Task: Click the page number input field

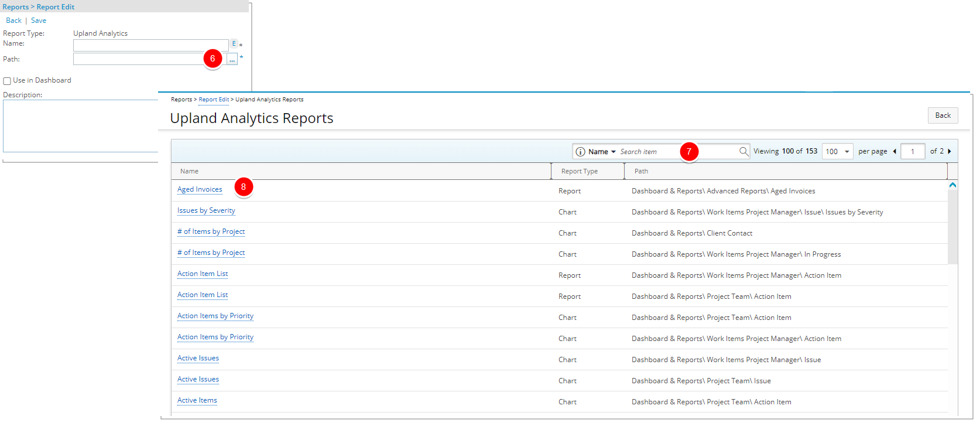Action: pyautogui.click(x=913, y=151)
